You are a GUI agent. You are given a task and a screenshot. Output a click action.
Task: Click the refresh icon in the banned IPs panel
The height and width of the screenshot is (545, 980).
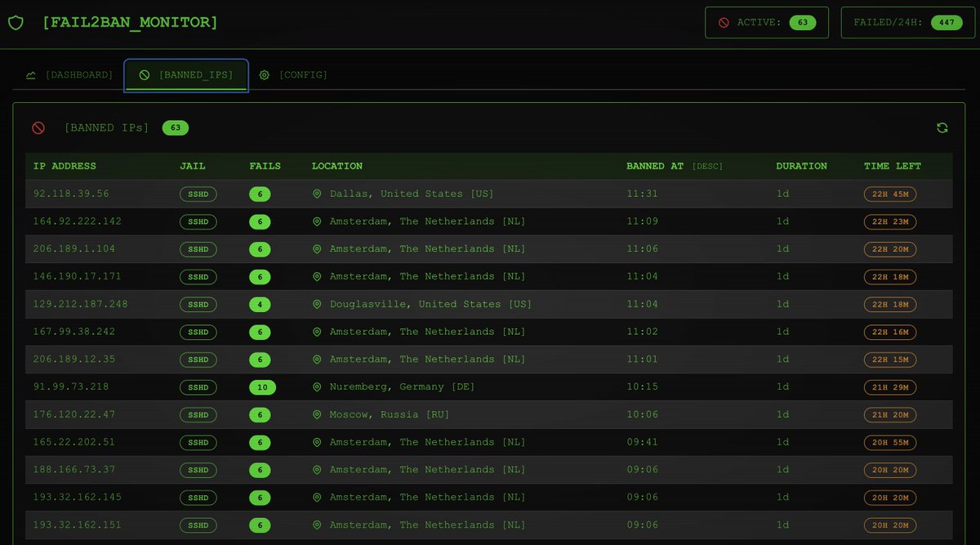(x=942, y=127)
